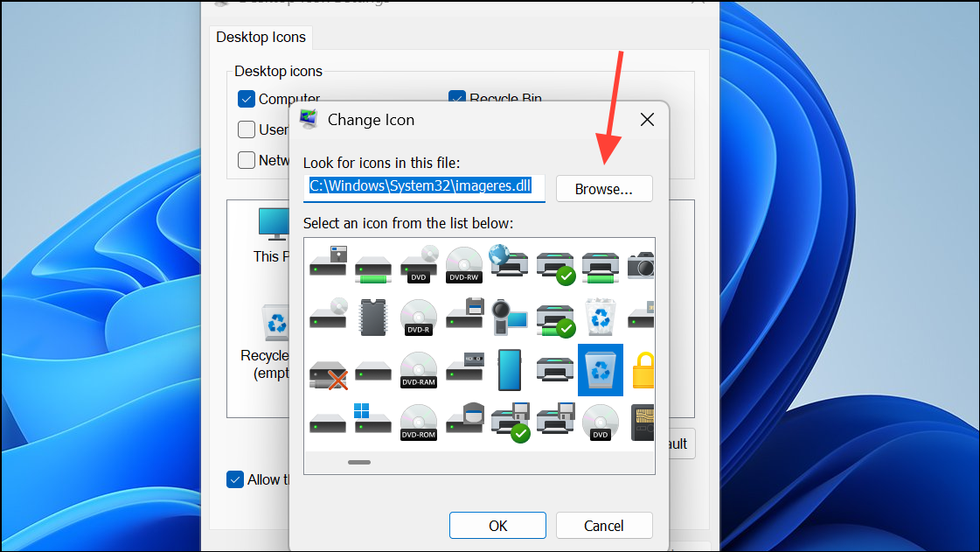Switch to the Desktop Icons tab
Viewport: 980px width, 552px height.
[261, 37]
